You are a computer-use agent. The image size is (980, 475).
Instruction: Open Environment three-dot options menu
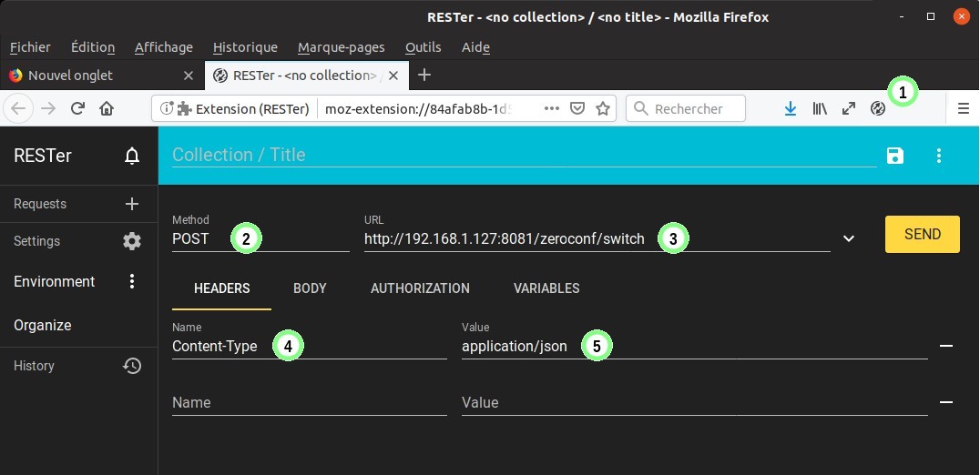coord(132,281)
